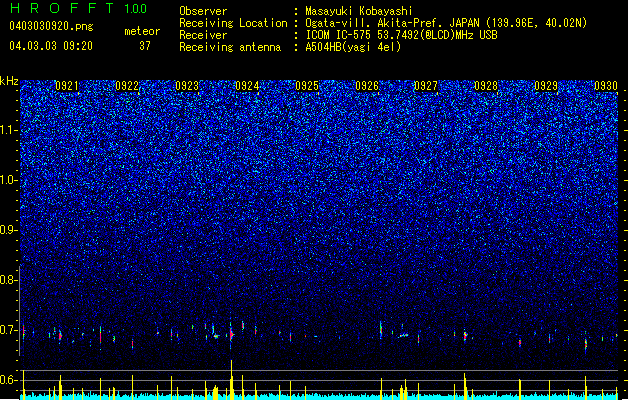Click the tallest yellow intensity spike under 0924

pos(231,380)
